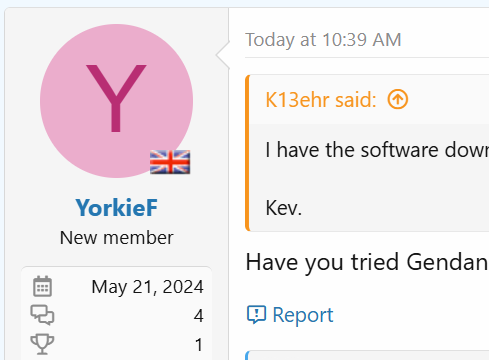Open the message count of 4
Image resolution: width=489 pixels, height=360 pixels.
[x=199, y=316]
